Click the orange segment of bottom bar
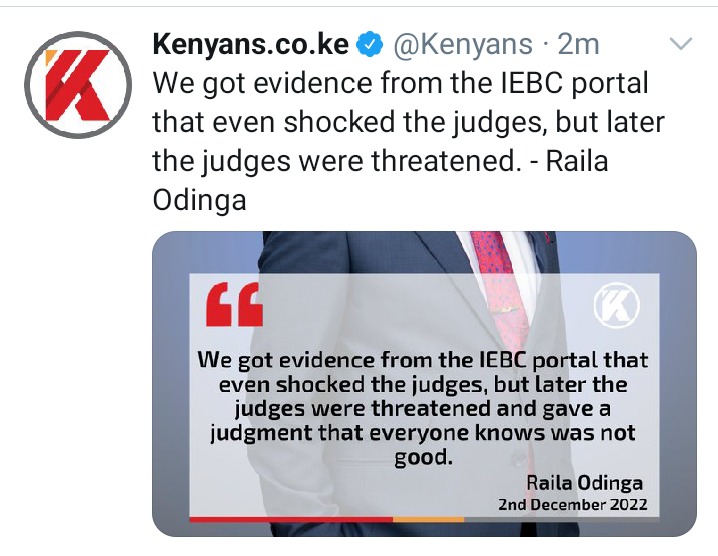This screenshot has height=556, width=718. [429, 519]
